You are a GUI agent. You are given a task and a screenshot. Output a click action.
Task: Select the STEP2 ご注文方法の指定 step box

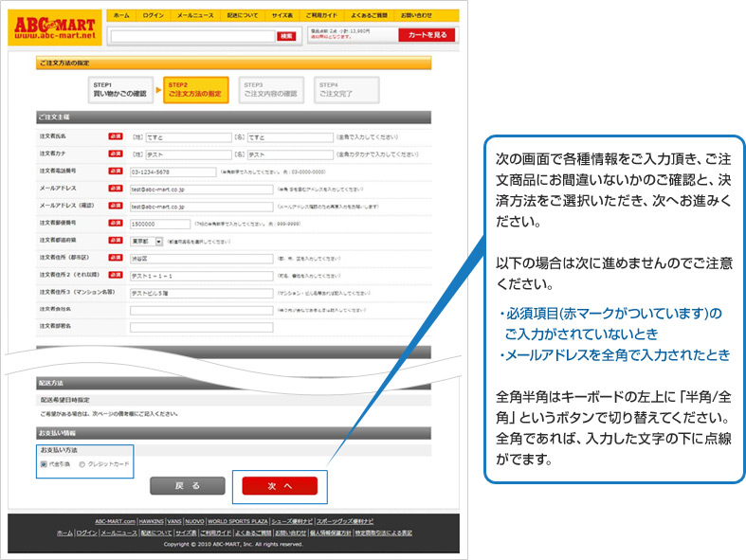click(x=195, y=89)
